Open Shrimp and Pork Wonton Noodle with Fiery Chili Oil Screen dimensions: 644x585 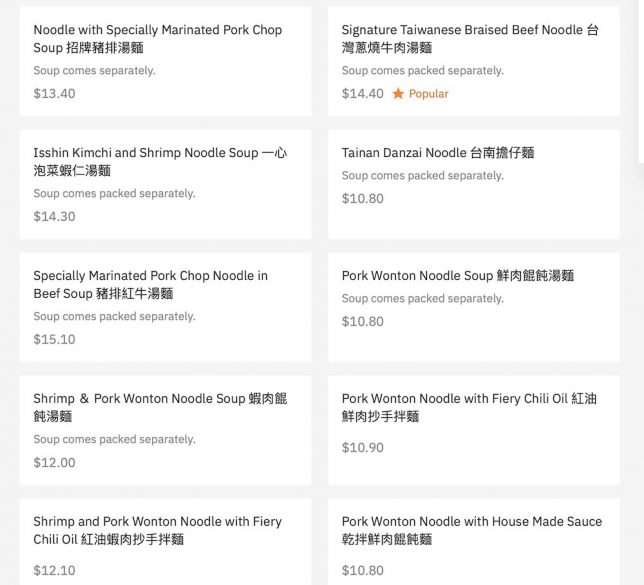pyautogui.click(x=157, y=530)
